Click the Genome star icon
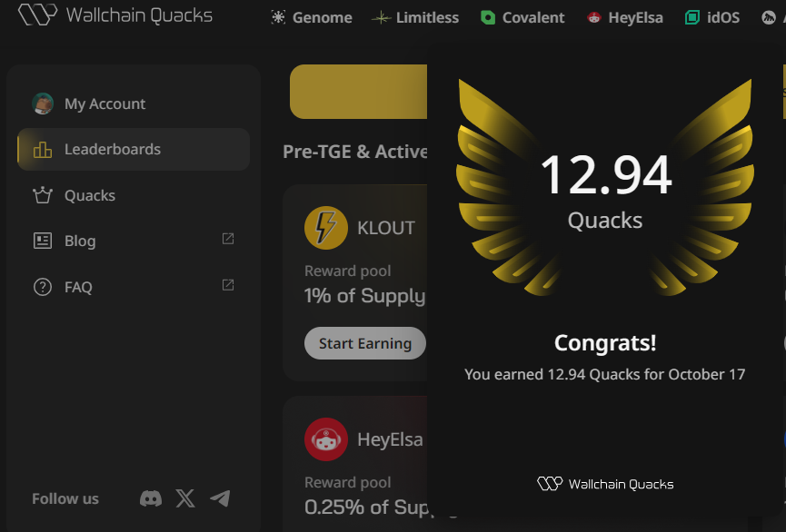This screenshot has width=786, height=532. tap(278, 17)
